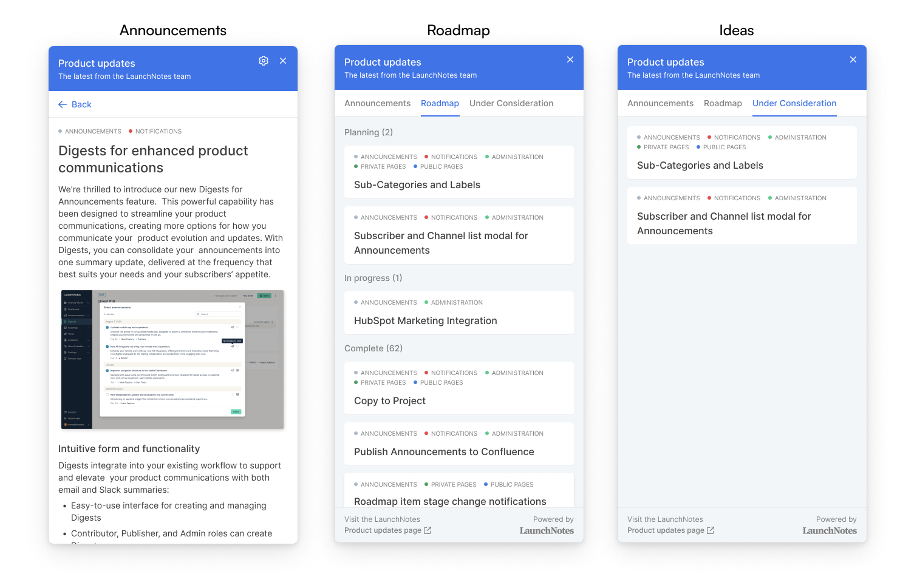The height and width of the screenshot is (588, 917).
Task: Open Copy to Project card
Action: (459, 388)
